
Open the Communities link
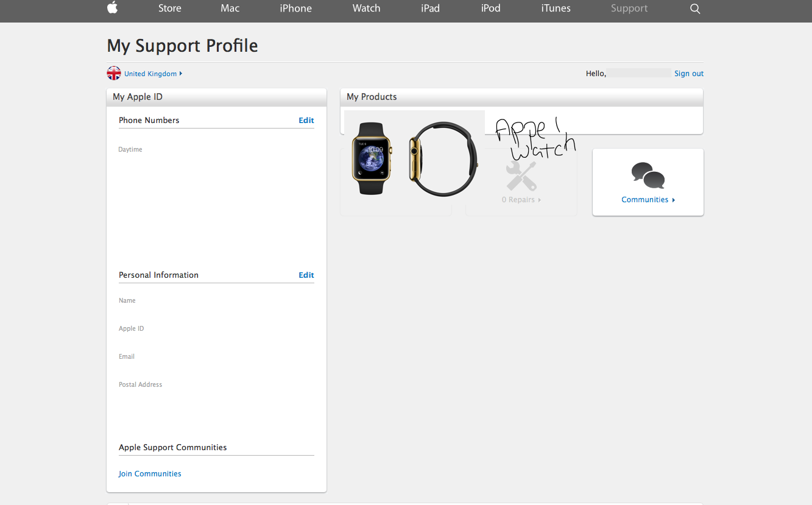[648, 200]
